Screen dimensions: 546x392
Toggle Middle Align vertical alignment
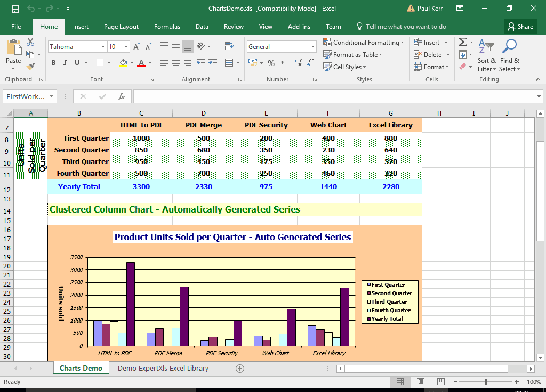pos(176,46)
